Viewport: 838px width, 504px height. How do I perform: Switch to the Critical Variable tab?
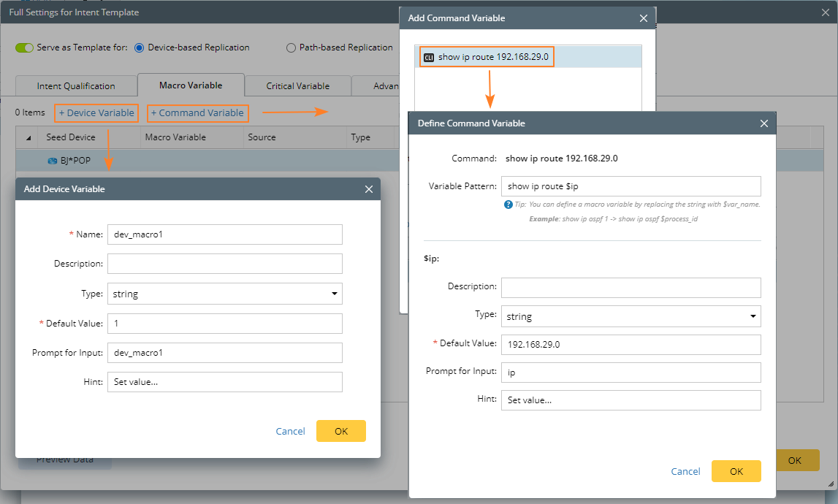point(297,86)
